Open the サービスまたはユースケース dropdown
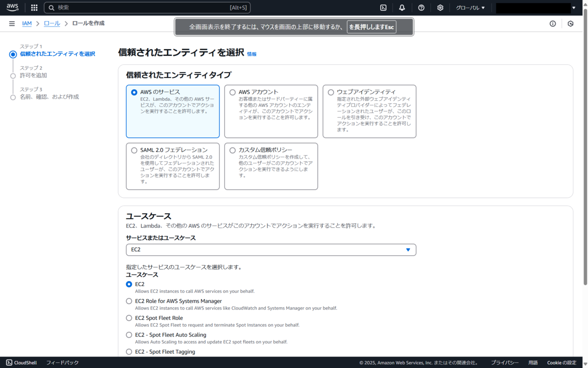588x368 pixels. (x=271, y=250)
